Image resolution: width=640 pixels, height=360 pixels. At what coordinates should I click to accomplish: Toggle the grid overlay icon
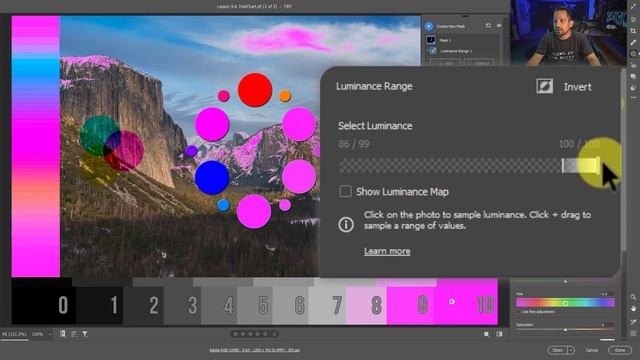(x=633, y=333)
